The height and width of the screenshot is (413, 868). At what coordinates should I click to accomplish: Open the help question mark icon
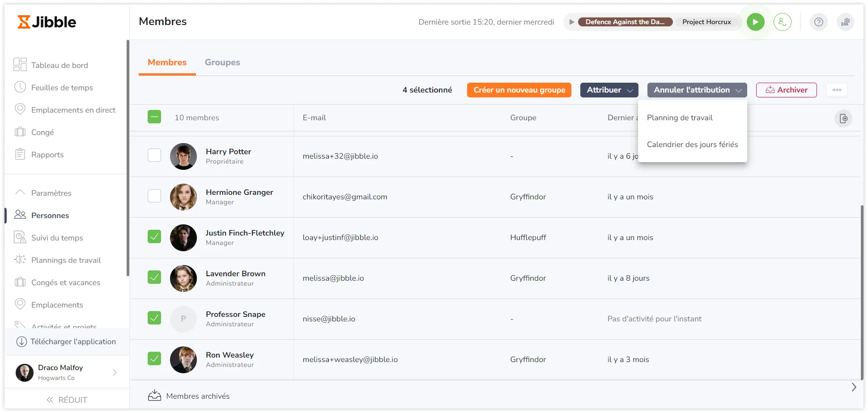[818, 22]
